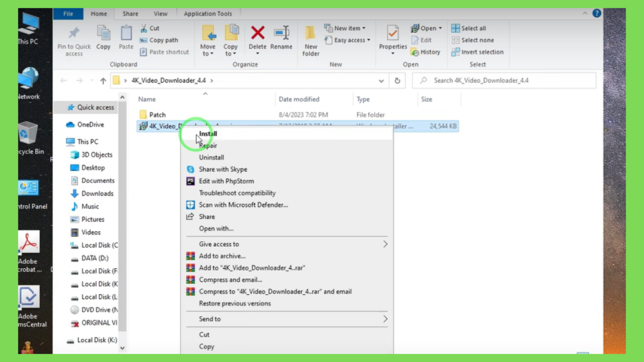
Task: Switch to the Share ribbon tab
Action: coord(130,14)
